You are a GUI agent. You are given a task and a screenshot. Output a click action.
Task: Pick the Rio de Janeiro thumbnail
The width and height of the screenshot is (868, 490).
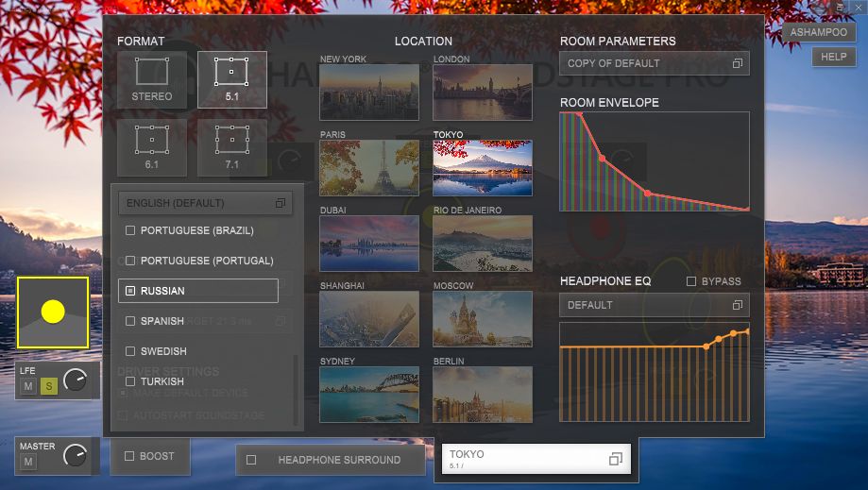click(x=482, y=244)
